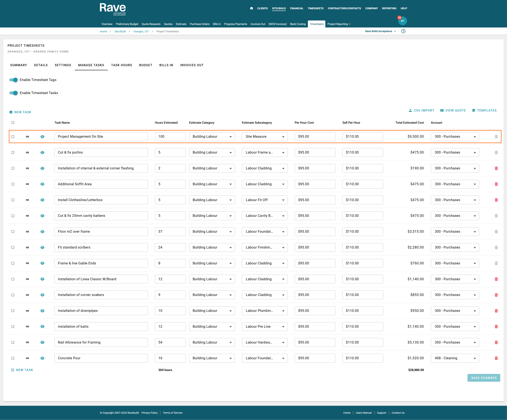
Task: Switch to the Task Hours tab
Action: point(121,65)
